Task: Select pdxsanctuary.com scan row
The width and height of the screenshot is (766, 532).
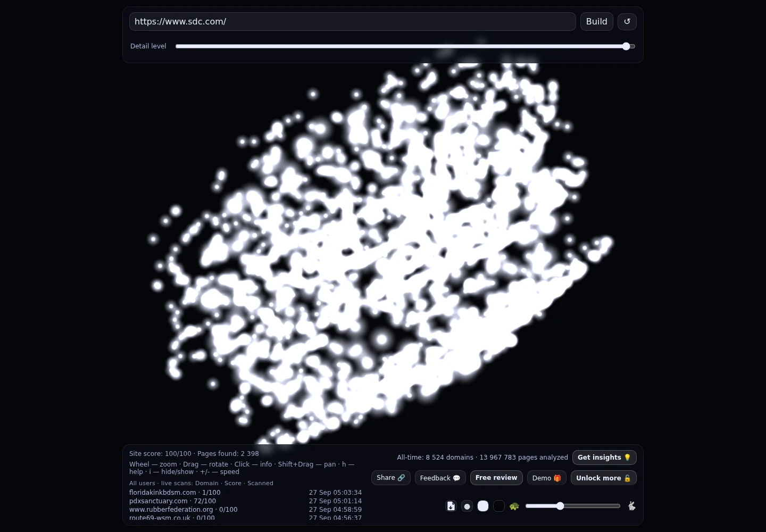Action: pyautogui.click(x=245, y=501)
